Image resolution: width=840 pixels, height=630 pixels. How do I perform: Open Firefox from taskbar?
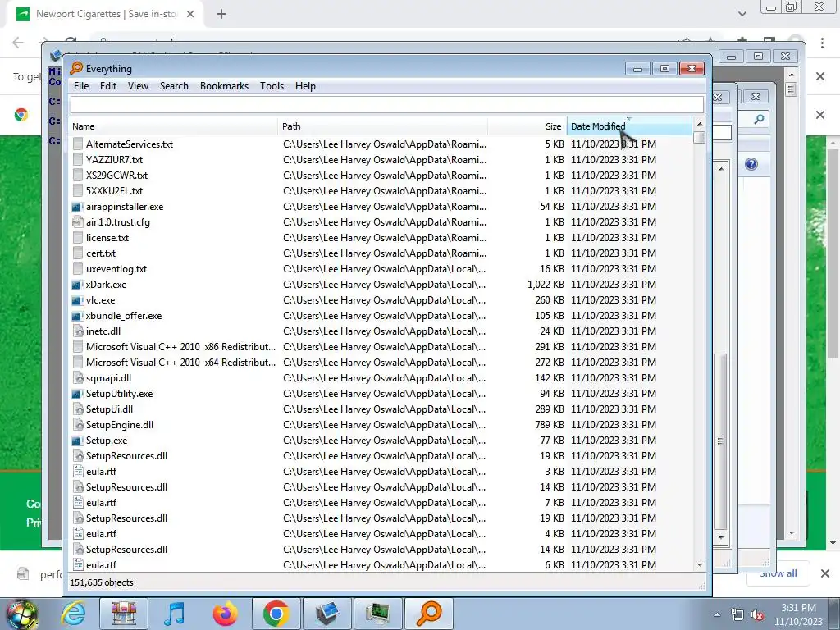coord(225,614)
